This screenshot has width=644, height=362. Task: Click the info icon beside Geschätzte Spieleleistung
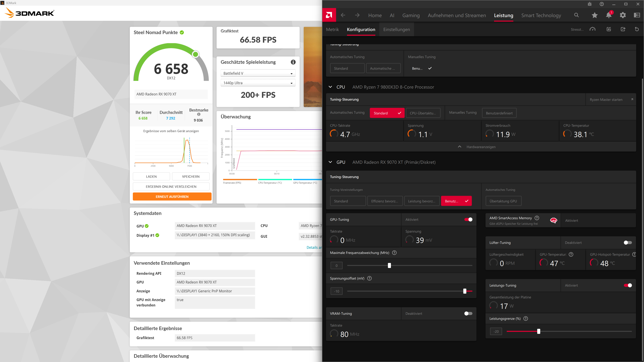pos(293,62)
